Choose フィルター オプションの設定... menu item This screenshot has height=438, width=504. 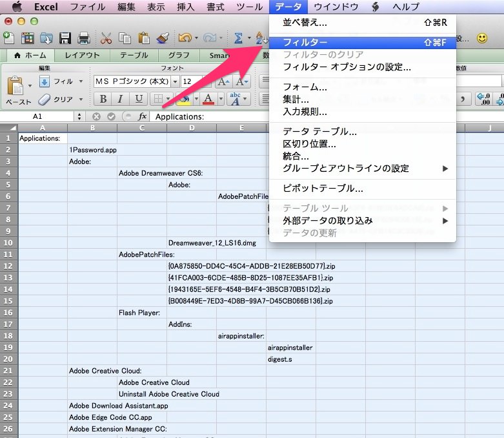pos(362,67)
